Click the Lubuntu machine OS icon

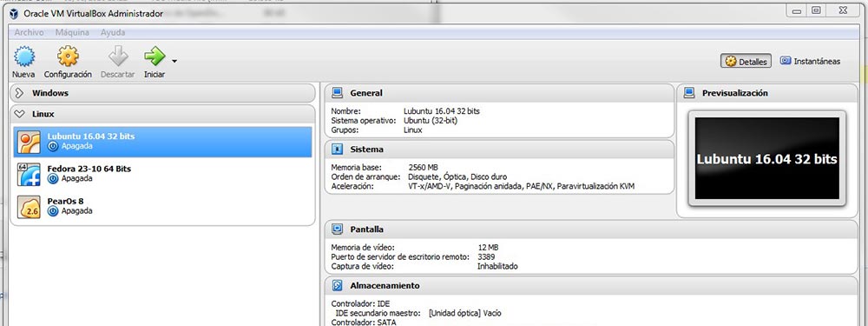[29, 142]
